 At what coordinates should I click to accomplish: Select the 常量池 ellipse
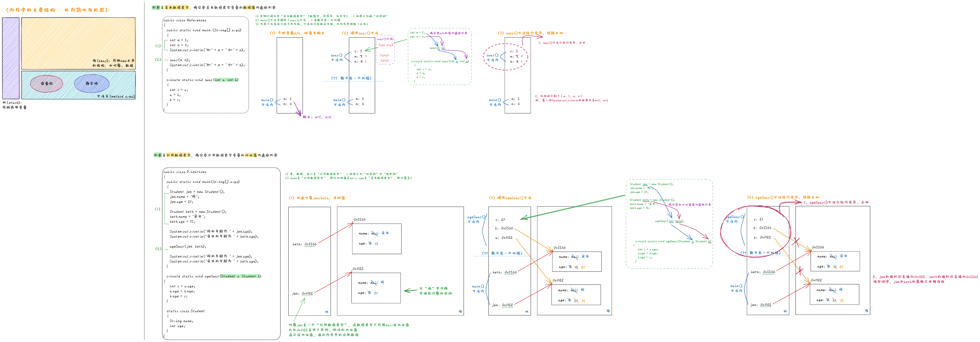[46, 83]
